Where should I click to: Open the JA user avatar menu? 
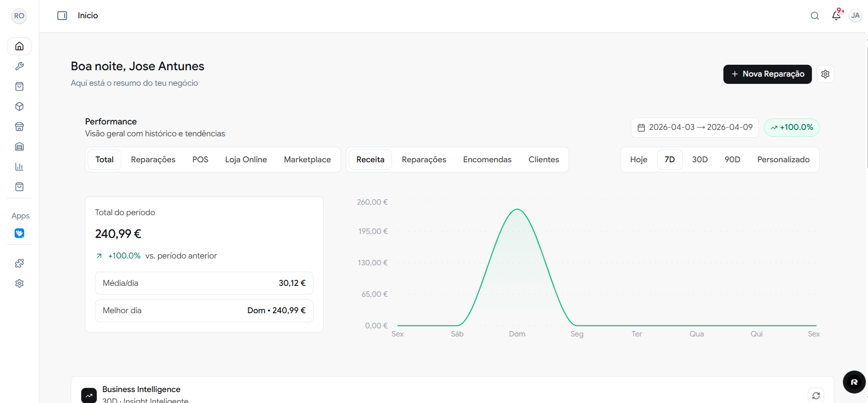855,15
